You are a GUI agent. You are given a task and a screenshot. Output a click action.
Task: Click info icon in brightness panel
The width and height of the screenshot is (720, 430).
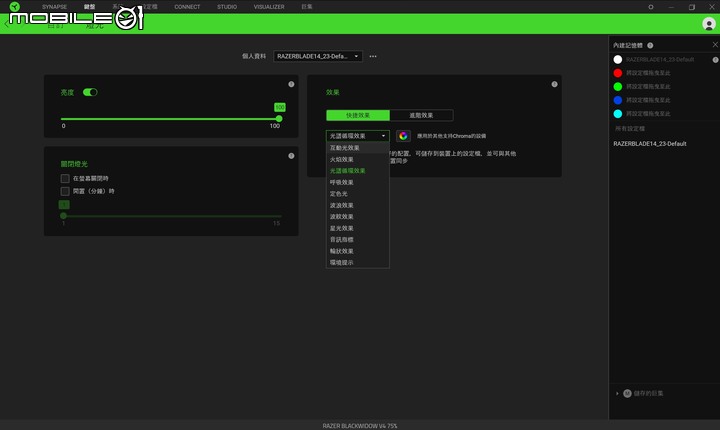point(291,84)
